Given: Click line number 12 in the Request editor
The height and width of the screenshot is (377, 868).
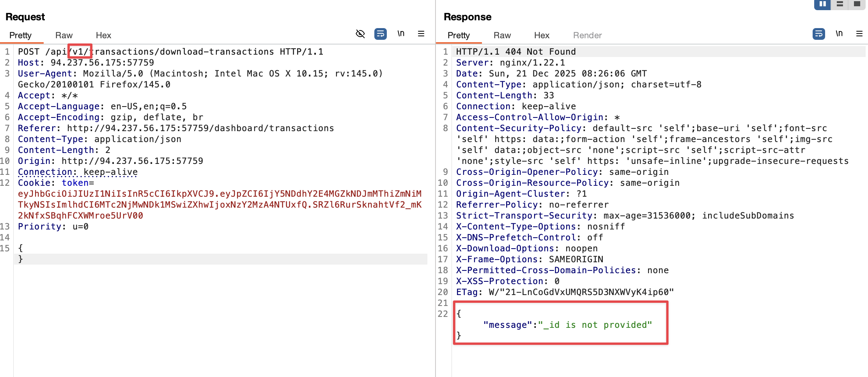Looking at the screenshot, I should [7, 183].
